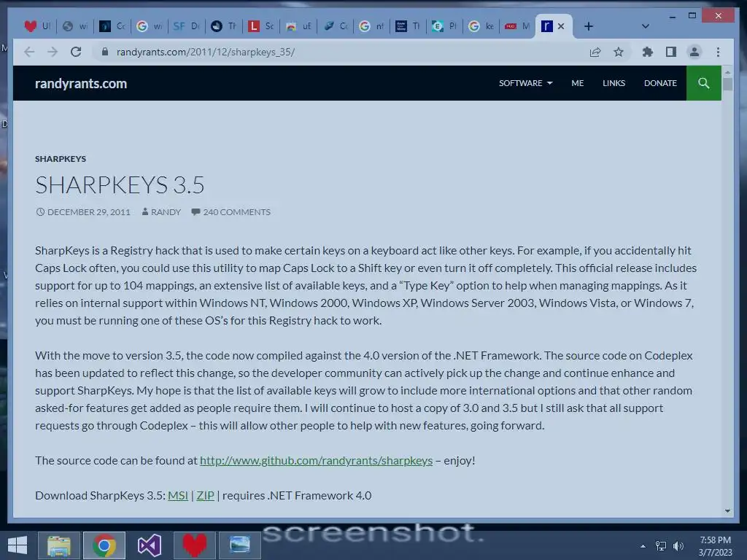The height and width of the screenshot is (560, 747).
Task: Show hidden system tray icons
Action: [643, 546]
